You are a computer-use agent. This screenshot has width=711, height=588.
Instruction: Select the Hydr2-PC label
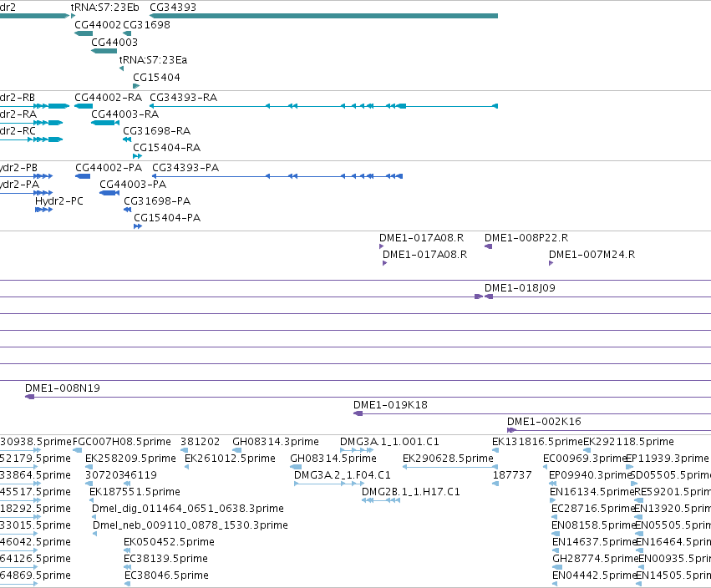coord(59,201)
